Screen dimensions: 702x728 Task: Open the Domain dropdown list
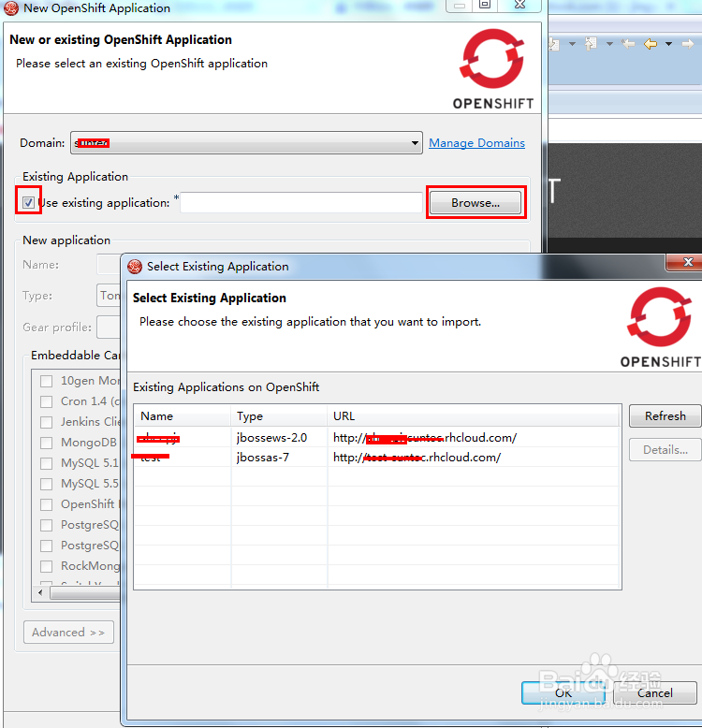(246, 143)
